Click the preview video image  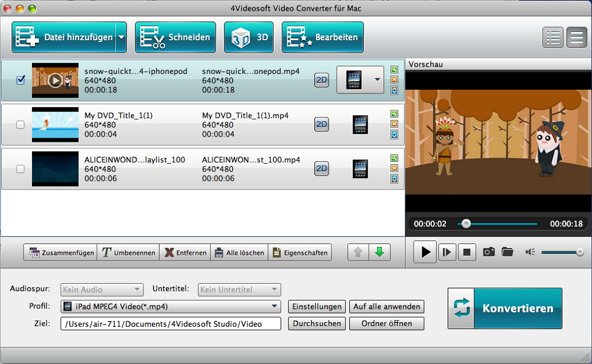pyautogui.click(x=499, y=142)
